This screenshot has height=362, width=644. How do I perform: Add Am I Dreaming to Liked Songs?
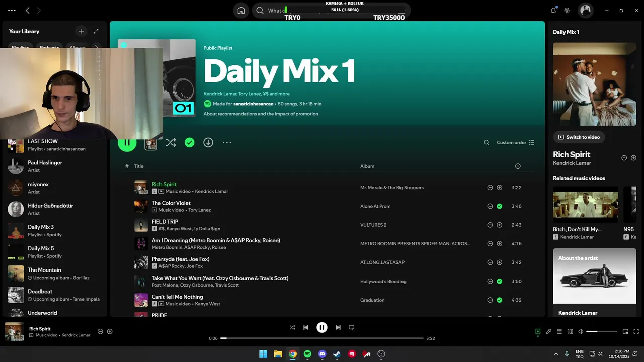click(499, 244)
